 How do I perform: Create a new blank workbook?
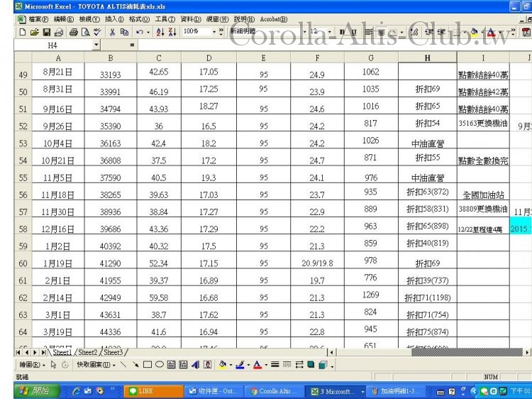[23, 32]
